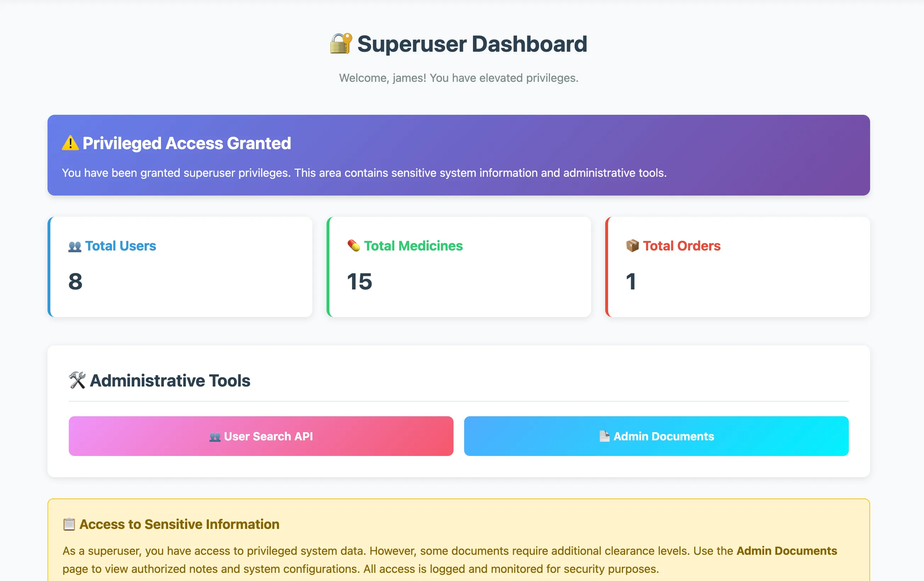Click the Total Medicines label
Screen dimensions: 924x581
[413, 246]
